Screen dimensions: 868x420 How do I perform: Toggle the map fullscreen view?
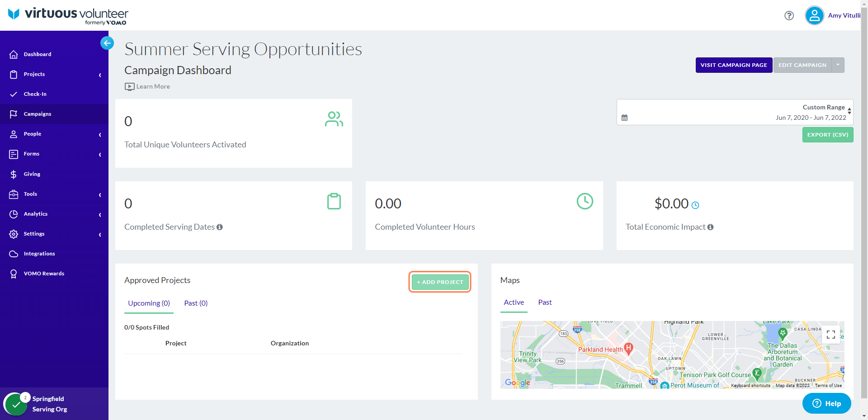tap(830, 335)
